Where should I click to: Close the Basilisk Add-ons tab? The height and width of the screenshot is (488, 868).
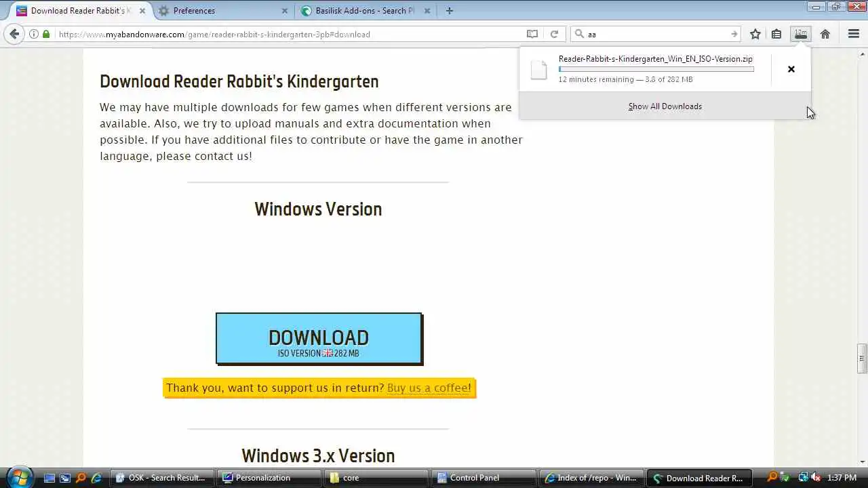[x=427, y=11]
